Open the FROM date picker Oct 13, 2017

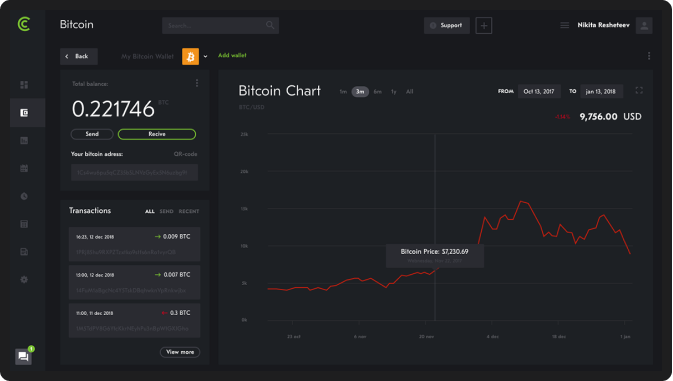[539, 91]
